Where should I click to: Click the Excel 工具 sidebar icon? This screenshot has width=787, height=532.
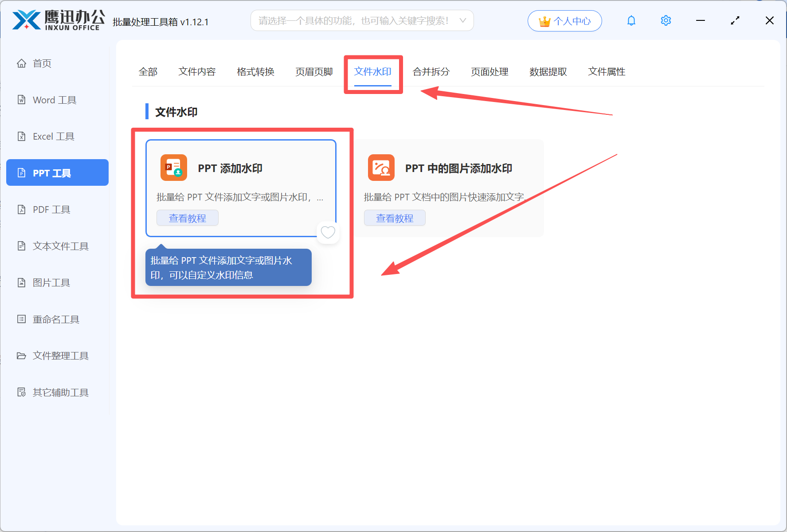21,137
